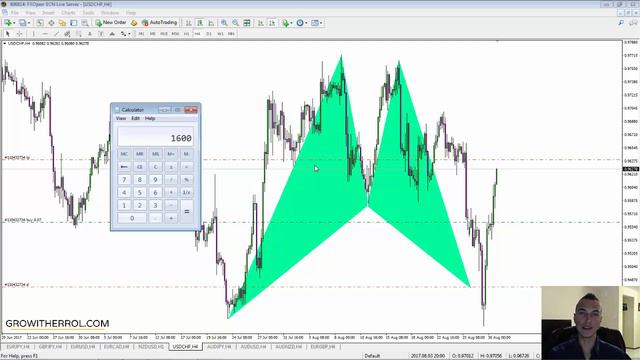The height and width of the screenshot is (360, 640).
Task: Click the MC memory key on Calculator
Action: 124,154
